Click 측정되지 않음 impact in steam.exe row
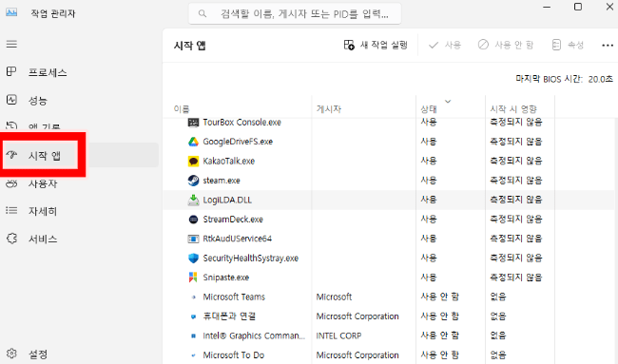 [x=516, y=181]
